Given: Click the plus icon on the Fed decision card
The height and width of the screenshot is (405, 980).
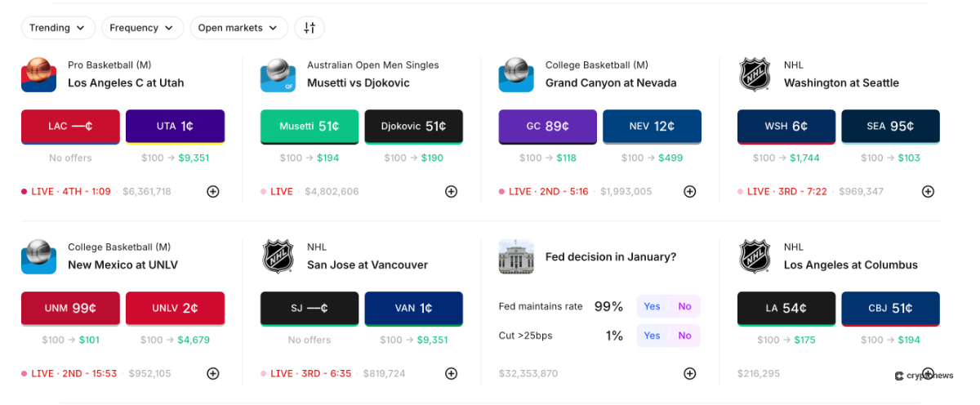Looking at the screenshot, I should 689,373.
